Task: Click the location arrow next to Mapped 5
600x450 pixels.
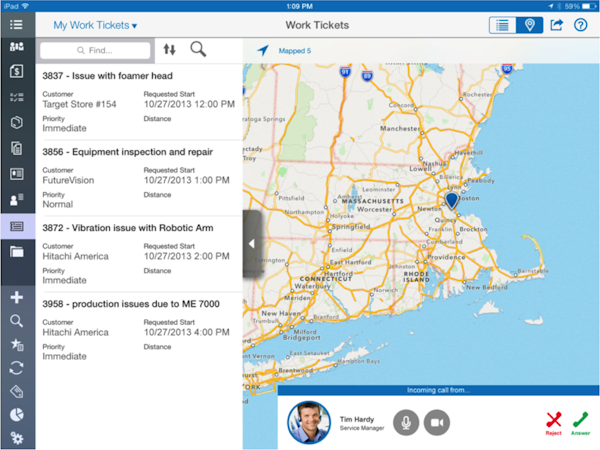Action: (x=263, y=49)
